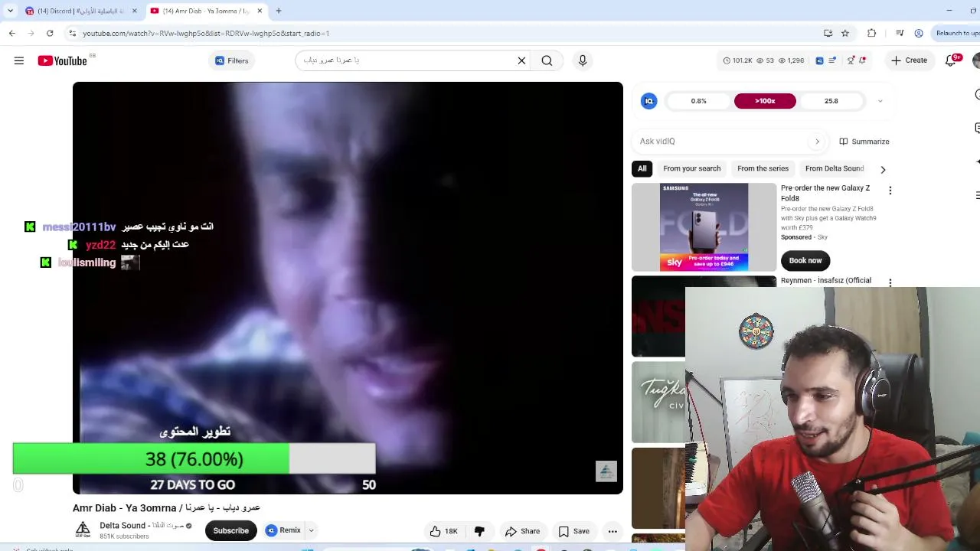Run the search with the magnifier icon
980x551 pixels.
547,60
